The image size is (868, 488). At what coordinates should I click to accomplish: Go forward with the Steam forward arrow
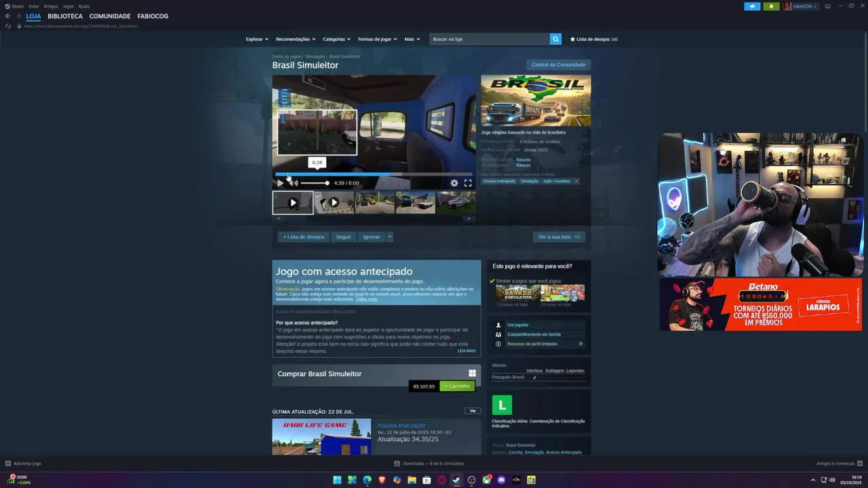pos(18,16)
